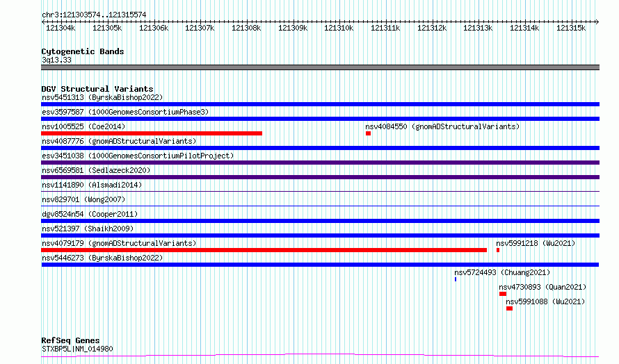The image size is (619, 364).
Task: Open the dgv8524n54 (Cooper2011) label
Action: click(x=90, y=214)
